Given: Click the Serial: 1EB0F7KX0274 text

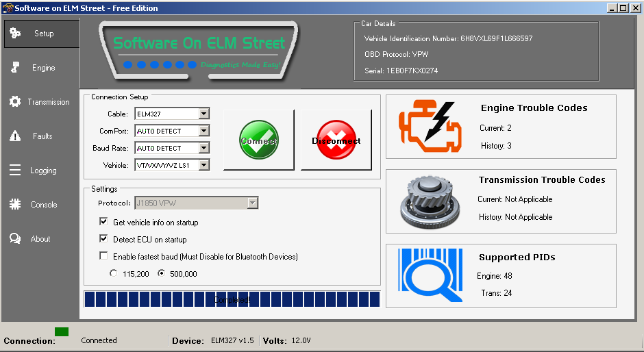Looking at the screenshot, I should pos(401,71).
